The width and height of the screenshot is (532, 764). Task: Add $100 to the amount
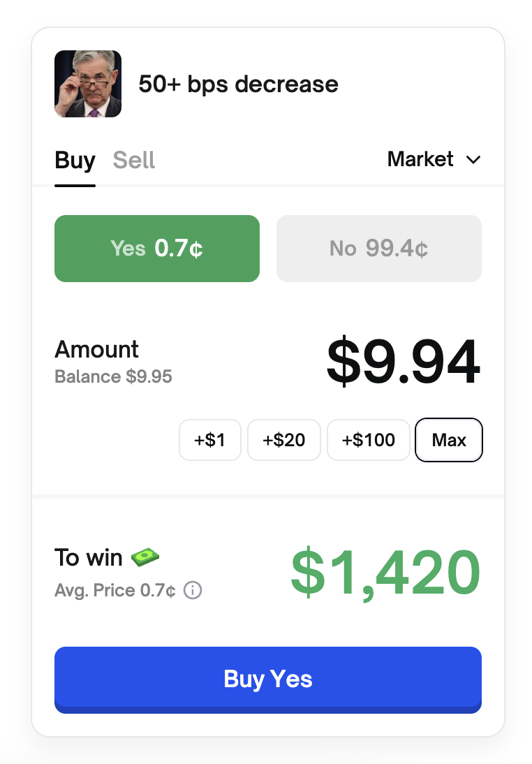point(369,440)
